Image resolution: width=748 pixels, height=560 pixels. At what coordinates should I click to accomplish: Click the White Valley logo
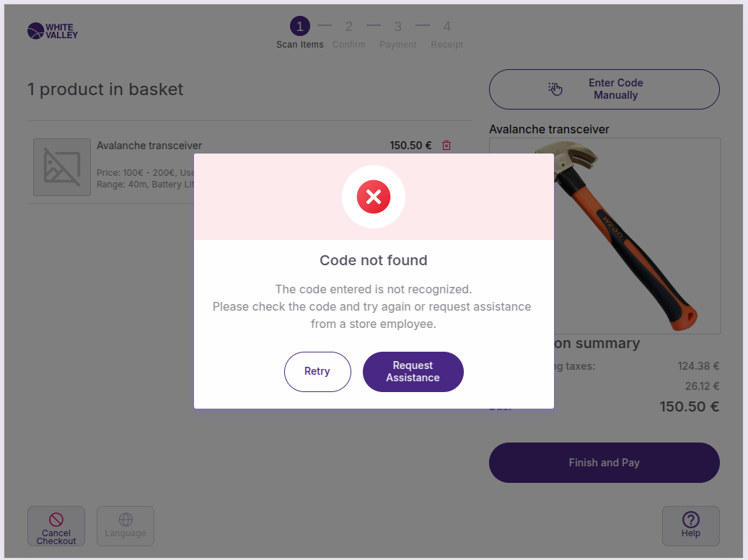click(x=53, y=31)
